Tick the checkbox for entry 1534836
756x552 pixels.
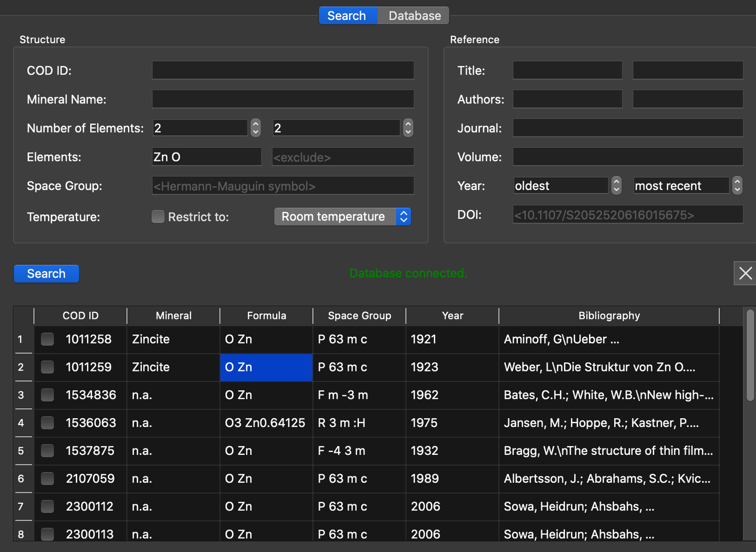pyautogui.click(x=48, y=395)
